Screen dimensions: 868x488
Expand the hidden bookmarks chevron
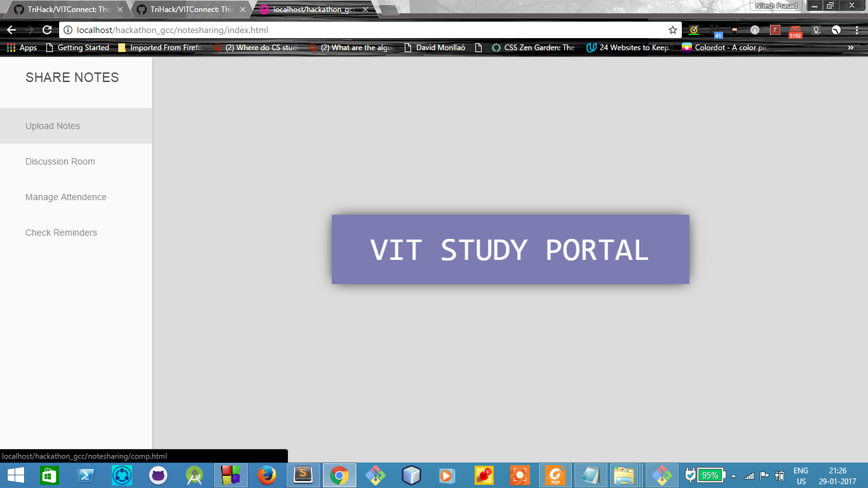(x=851, y=48)
